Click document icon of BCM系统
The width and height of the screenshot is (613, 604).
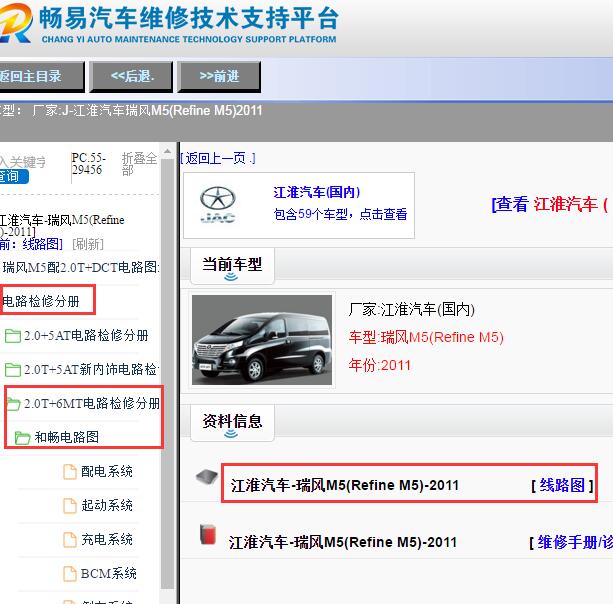70,574
